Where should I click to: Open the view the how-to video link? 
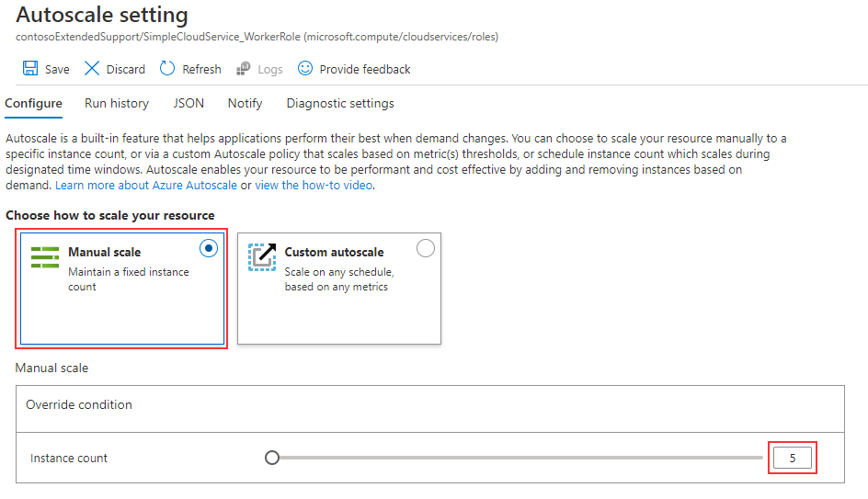click(x=314, y=186)
